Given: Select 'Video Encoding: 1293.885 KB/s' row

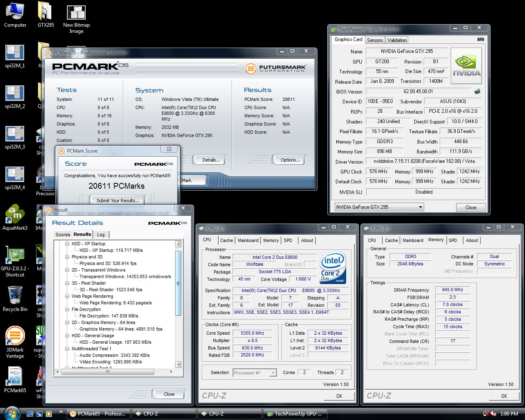Looking at the screenshot, I should 111,362.
